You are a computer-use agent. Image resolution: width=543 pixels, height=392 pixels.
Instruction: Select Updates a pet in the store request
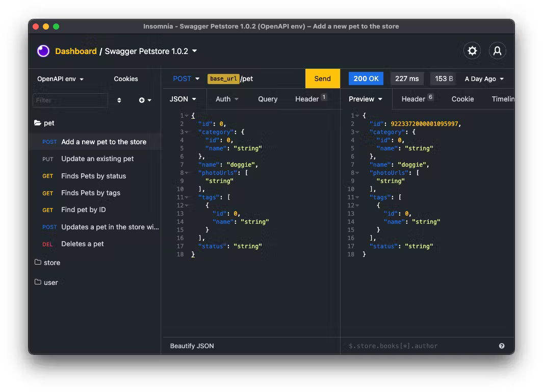click(95, 227)
